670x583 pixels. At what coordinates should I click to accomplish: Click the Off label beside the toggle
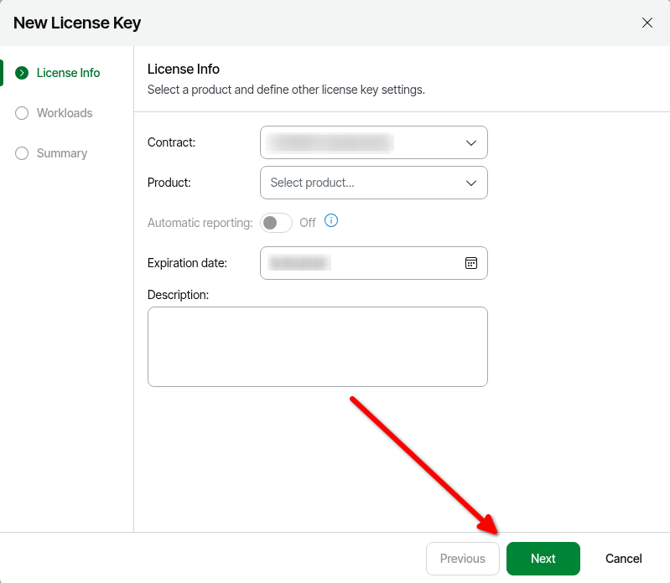308,223
